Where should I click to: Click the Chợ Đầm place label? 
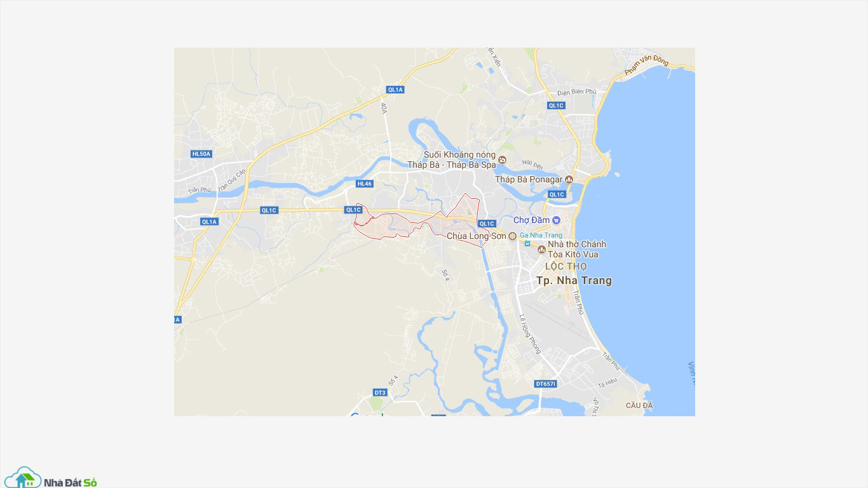531,220
